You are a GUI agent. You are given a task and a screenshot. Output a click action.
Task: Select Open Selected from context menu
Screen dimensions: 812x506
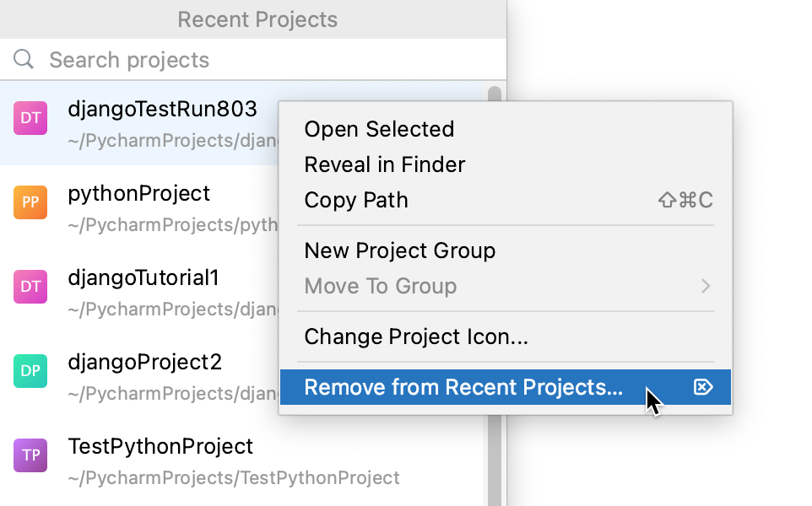click(x=378, y=129)
